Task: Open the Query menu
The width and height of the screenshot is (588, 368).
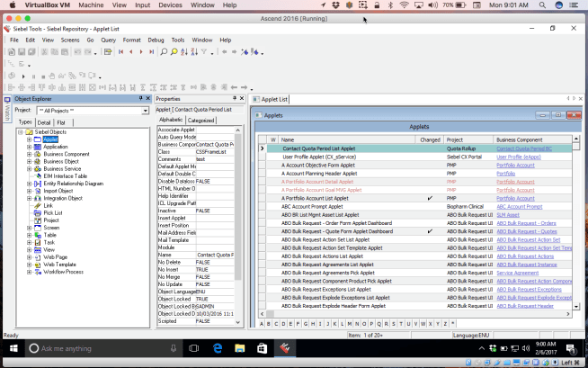Action: [x=109, y=40]
